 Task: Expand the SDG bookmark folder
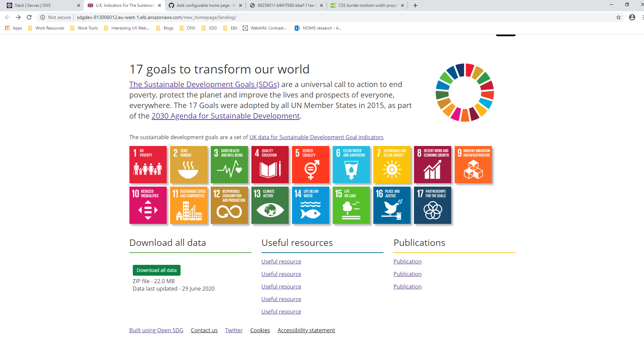click(x=209, y=28)
